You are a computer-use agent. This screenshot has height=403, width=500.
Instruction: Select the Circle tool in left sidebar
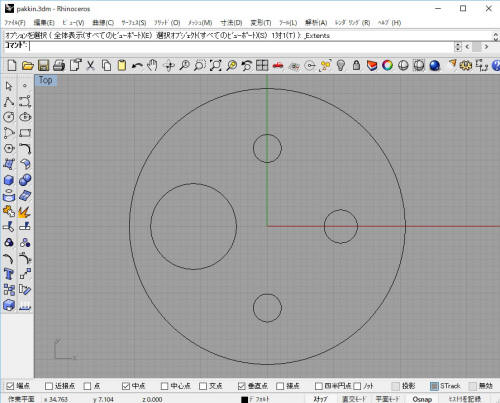pyautogui.click(x=9, y=117)
